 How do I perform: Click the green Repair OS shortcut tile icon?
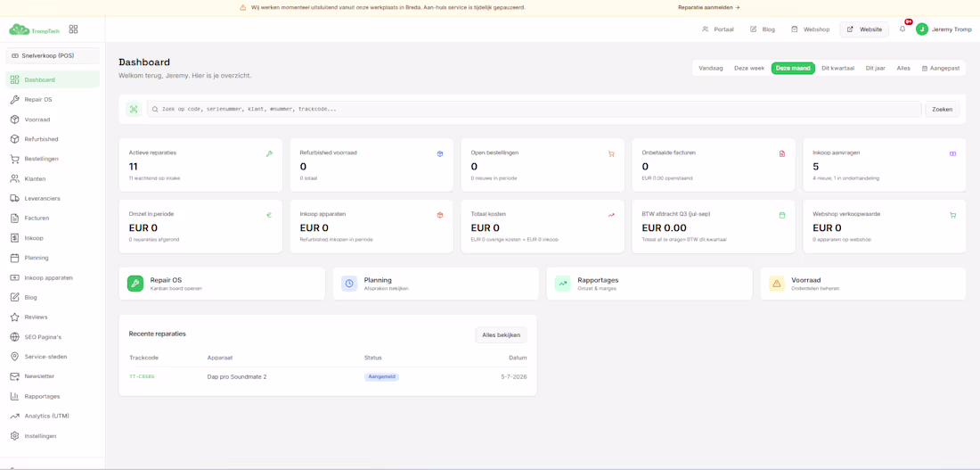click(135, 284)
